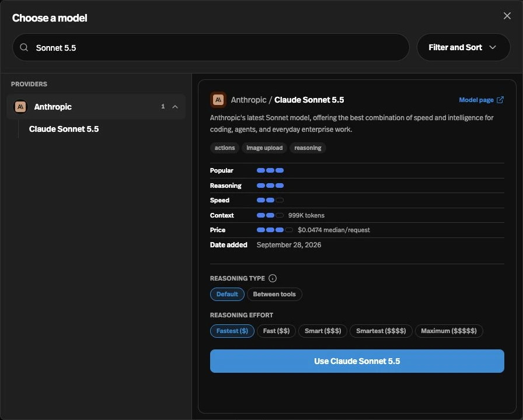Click the reasoning tag
Viewport: 523px width, 420px height.
308,148
